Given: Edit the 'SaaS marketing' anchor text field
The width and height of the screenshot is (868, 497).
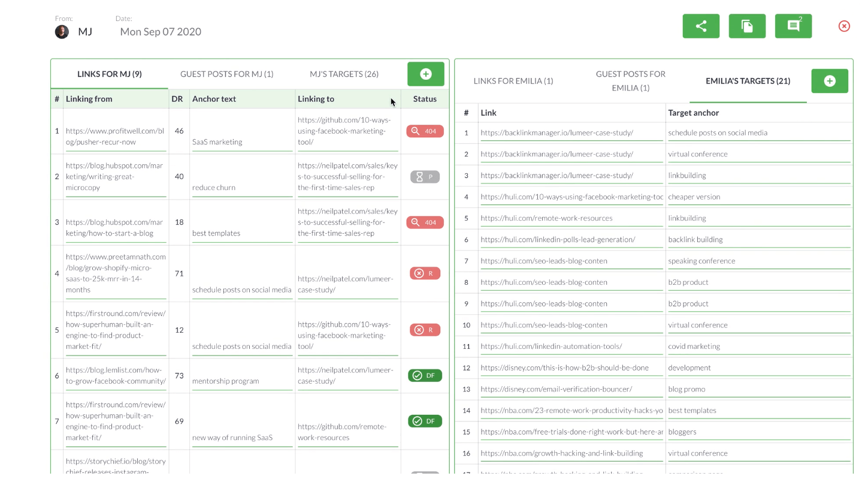Looking at the screenshot, I should point(242,142).
